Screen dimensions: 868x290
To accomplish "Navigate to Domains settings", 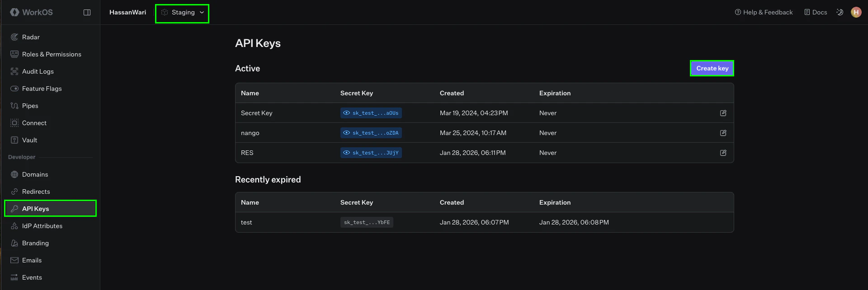I will tap(35, 174).
